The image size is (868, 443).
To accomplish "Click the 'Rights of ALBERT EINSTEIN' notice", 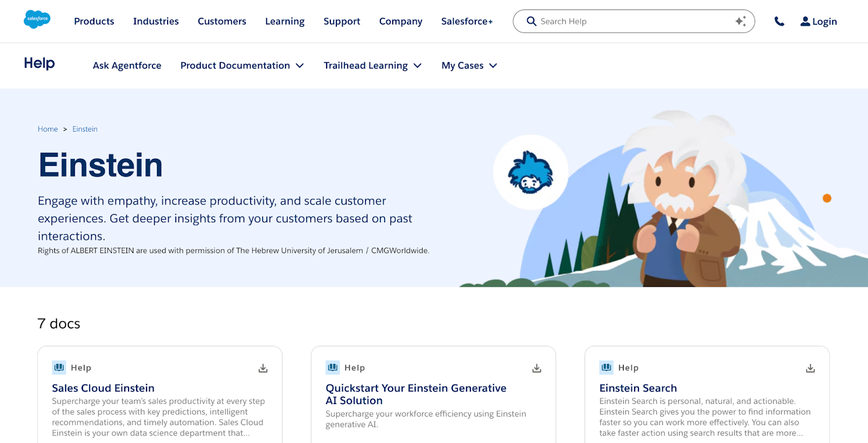I will [x=233, y=251].
